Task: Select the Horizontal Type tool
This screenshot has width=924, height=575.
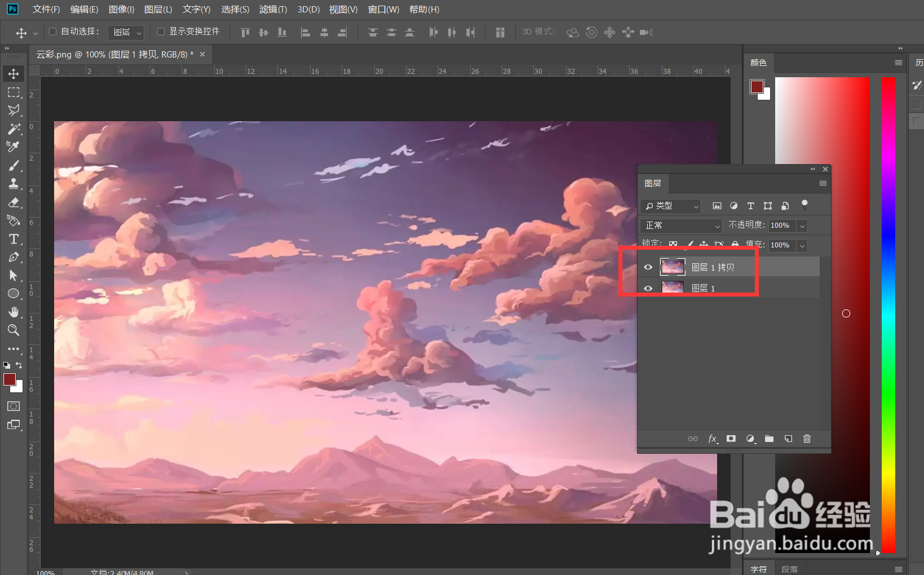Action: coord(14,239)
